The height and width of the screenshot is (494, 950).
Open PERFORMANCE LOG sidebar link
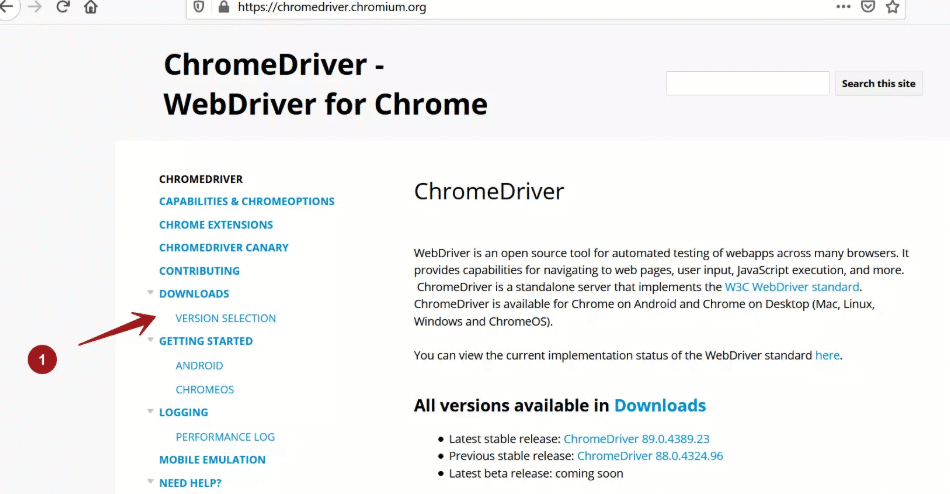click(x=225, y=437)
